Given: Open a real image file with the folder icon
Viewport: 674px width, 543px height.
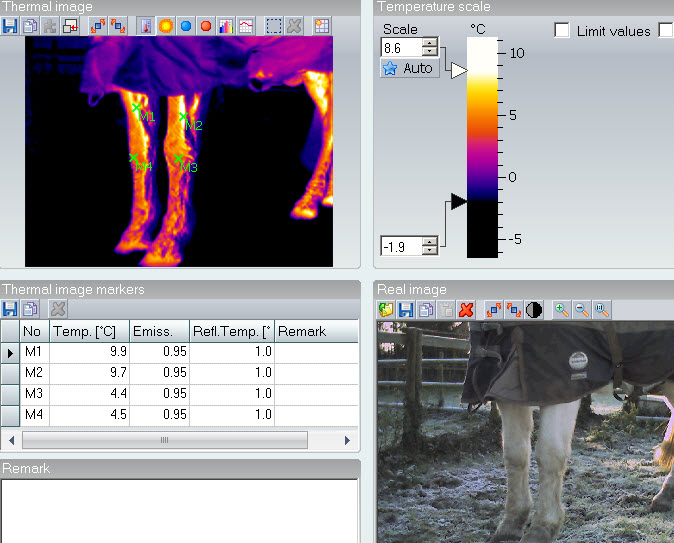Looking at the screenshot, I should pos(386,310).
